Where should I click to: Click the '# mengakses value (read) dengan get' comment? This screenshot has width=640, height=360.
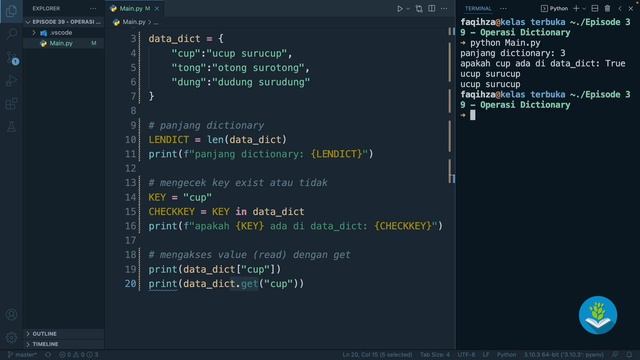point(249,255)
